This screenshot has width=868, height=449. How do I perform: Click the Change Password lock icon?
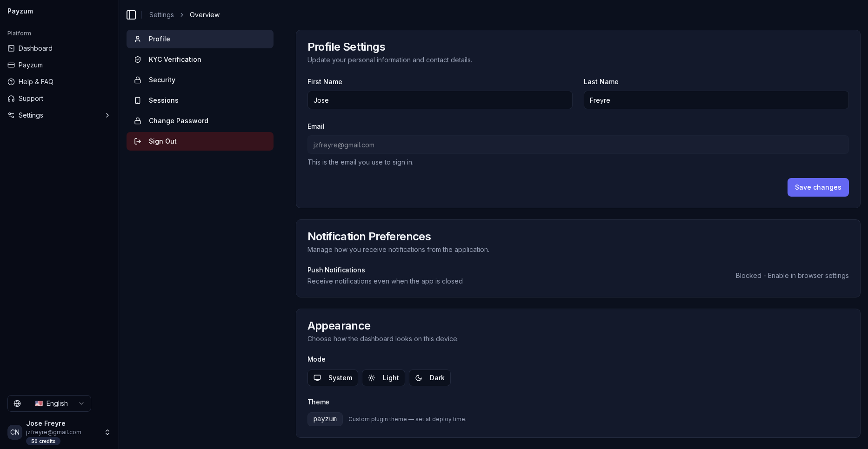(138, 121)
